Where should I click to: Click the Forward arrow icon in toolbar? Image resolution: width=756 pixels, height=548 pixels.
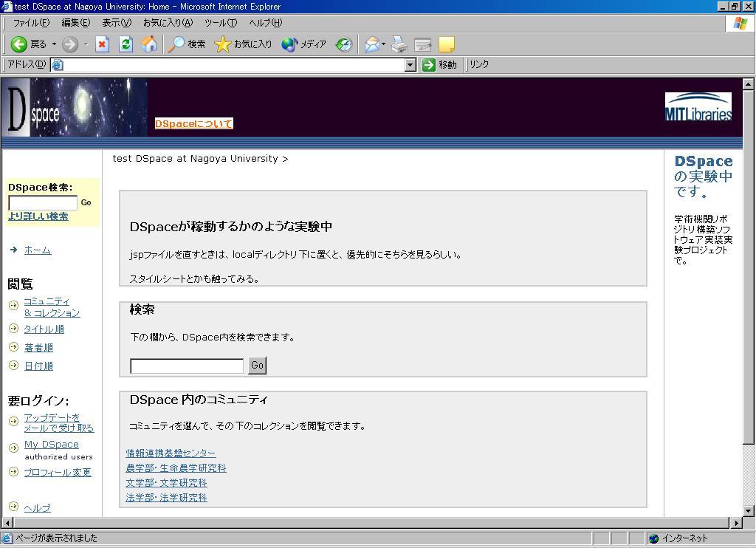tap(70, 44)
